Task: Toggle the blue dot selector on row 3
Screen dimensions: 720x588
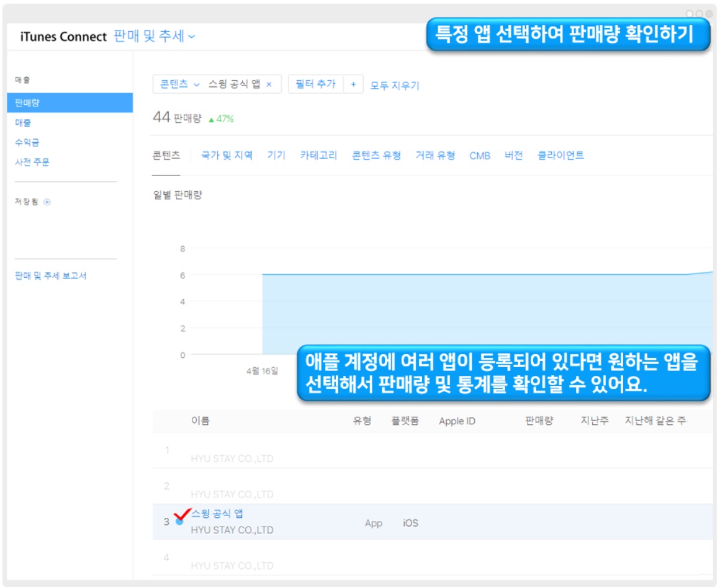Action: point(179,522)
